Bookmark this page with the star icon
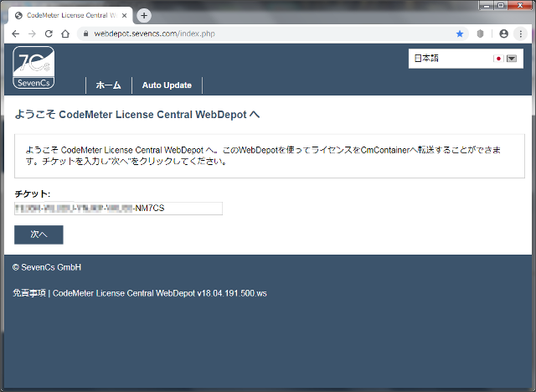Viewport: 536px width, 392px height. pos(459,34)
